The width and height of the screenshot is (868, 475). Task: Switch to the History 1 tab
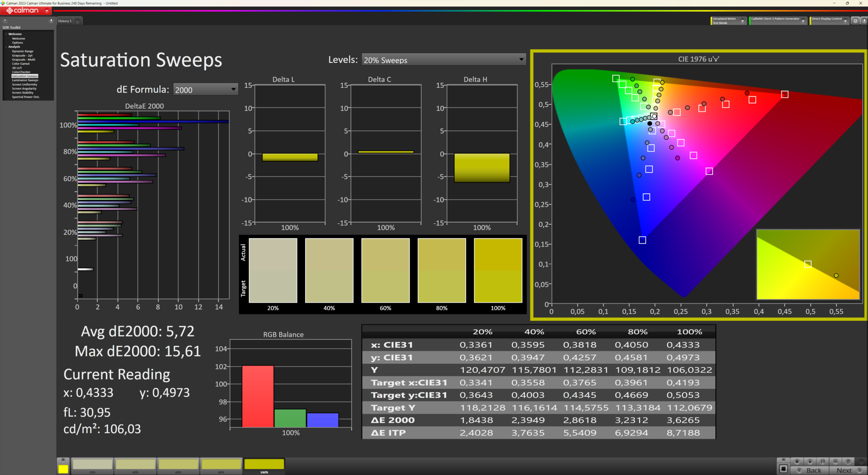click(65, 21)
